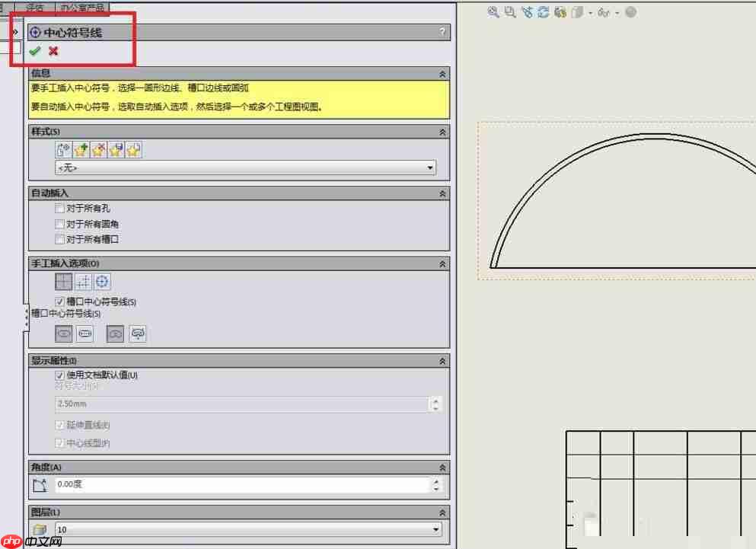Select the linear center mark pattern icon

[x=82, y=282]
